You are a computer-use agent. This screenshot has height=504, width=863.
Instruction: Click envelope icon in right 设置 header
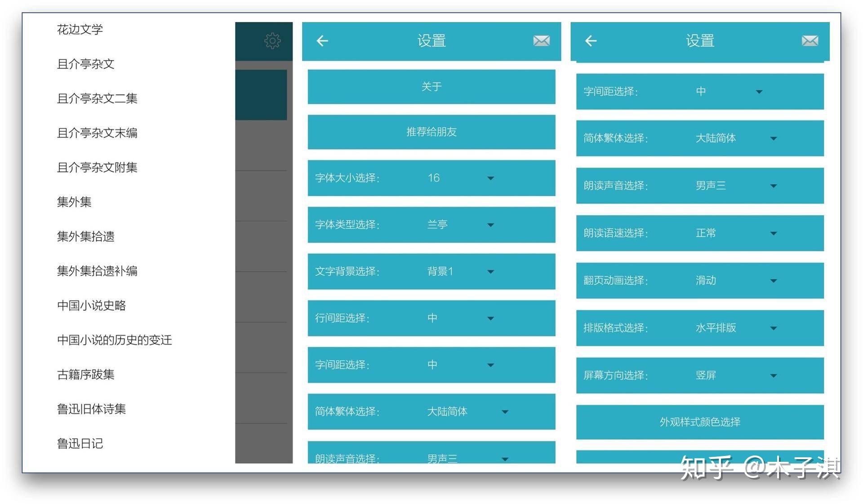(x=810, y=41)
